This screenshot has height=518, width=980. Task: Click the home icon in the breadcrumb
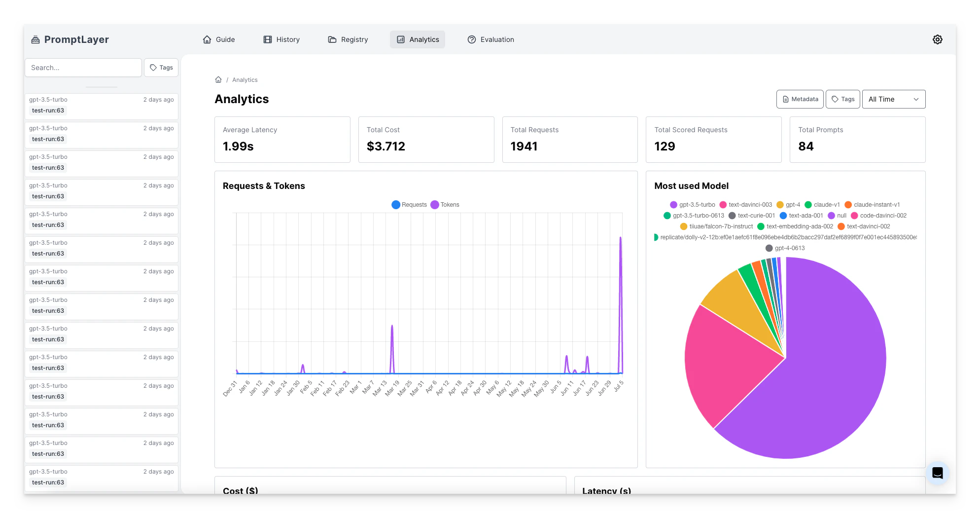tap(218, 79)
